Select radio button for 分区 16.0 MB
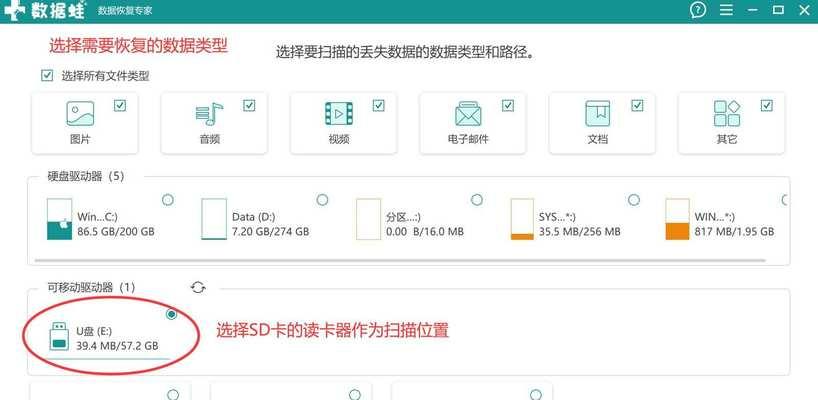This screenshot has width=818, height=400. tap(477, 200)
